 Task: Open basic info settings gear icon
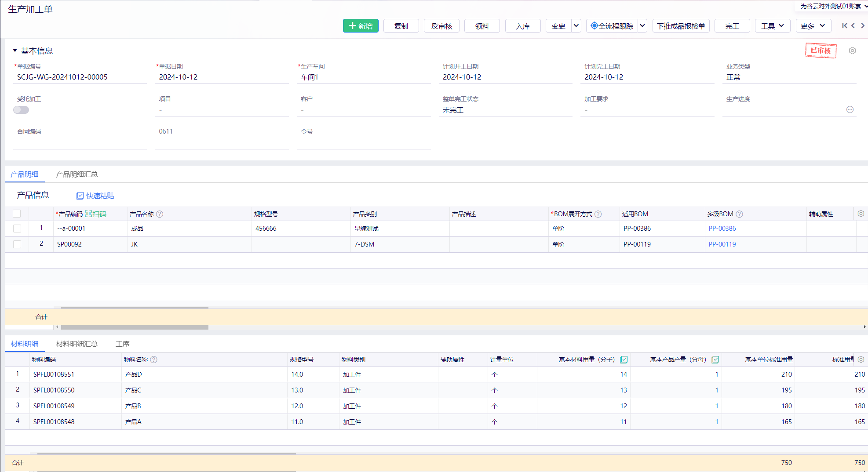coord(852,51)
